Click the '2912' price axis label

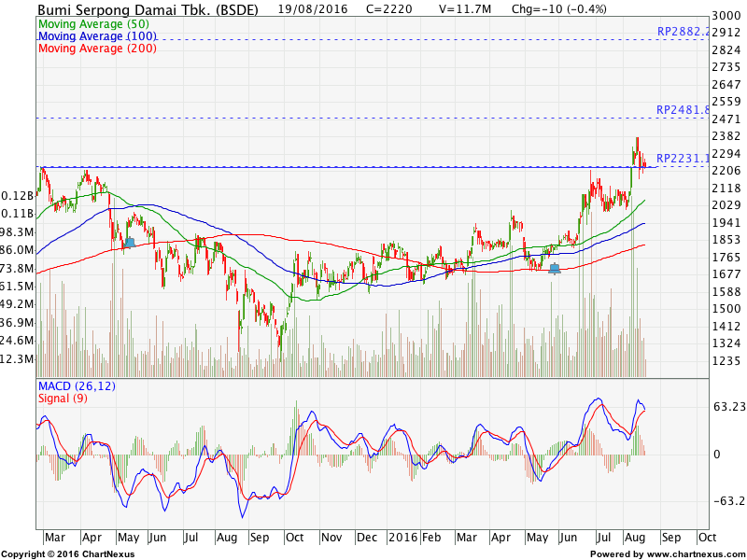click(726, 34)
